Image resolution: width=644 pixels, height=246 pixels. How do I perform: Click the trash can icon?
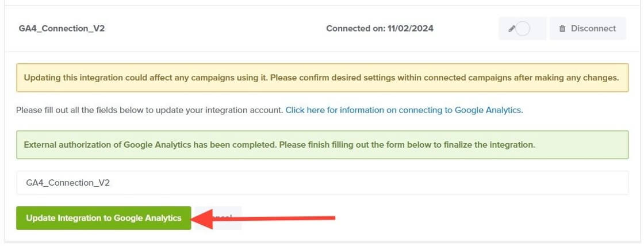tap(562, 29)
